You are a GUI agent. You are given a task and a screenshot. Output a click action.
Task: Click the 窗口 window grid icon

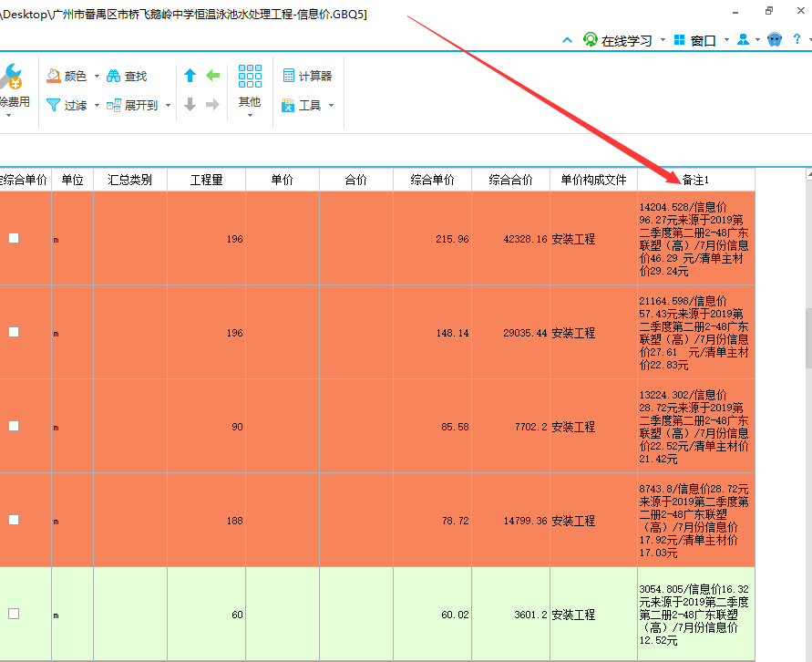tap(680, 40)
